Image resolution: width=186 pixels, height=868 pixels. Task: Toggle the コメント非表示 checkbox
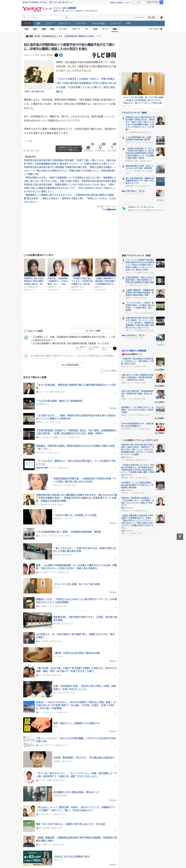click(102, 371)
